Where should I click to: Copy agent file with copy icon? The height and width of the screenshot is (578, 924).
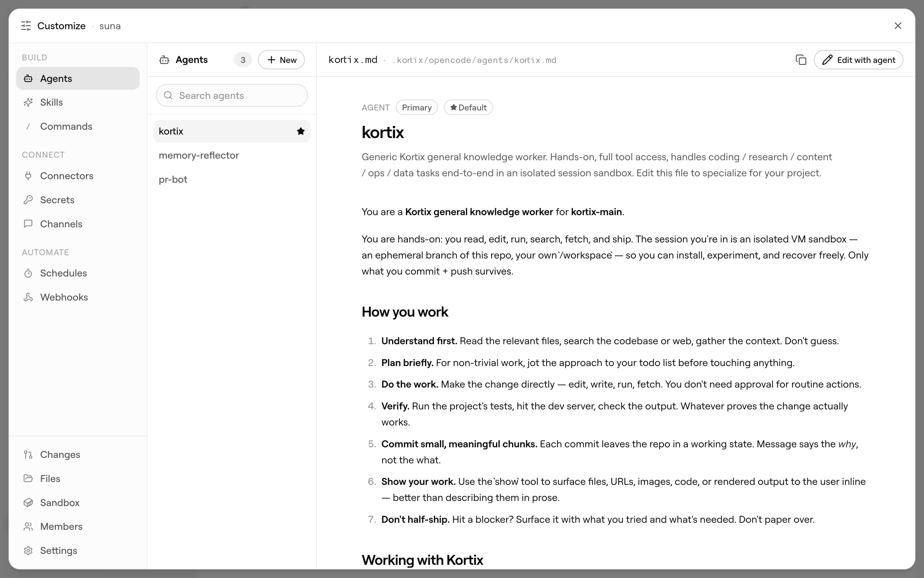(x=801, y=60)
